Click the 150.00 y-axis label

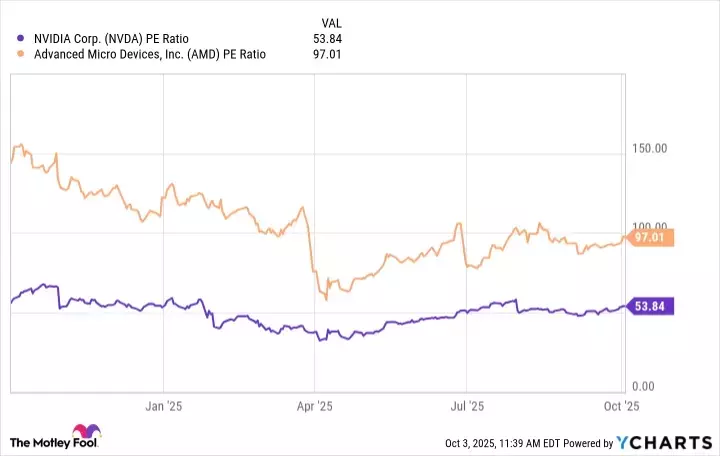[651, 149]
